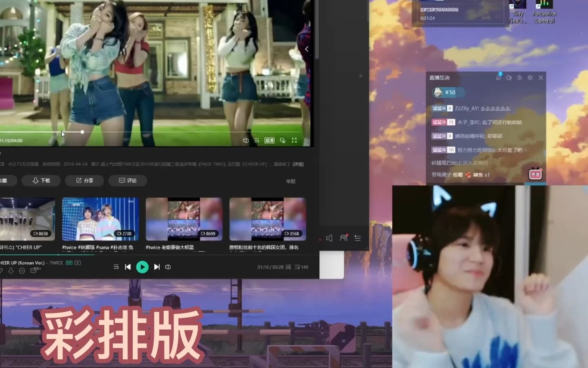This screenshot has height=368, width=588.
Task: Click the list menu icon in side panel
Action: coord(358,238)
